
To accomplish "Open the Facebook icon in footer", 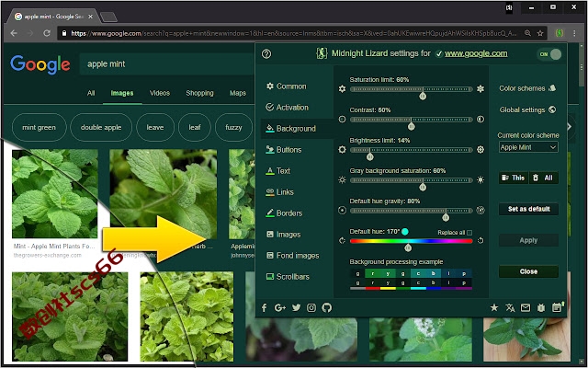I will 264,308.
